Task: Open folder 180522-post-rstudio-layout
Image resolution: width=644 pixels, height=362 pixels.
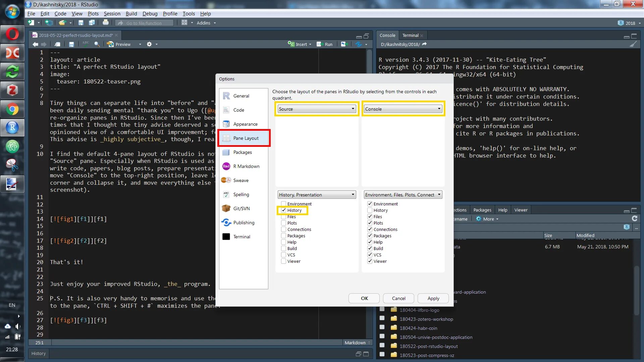Action: tap(428, 346)
